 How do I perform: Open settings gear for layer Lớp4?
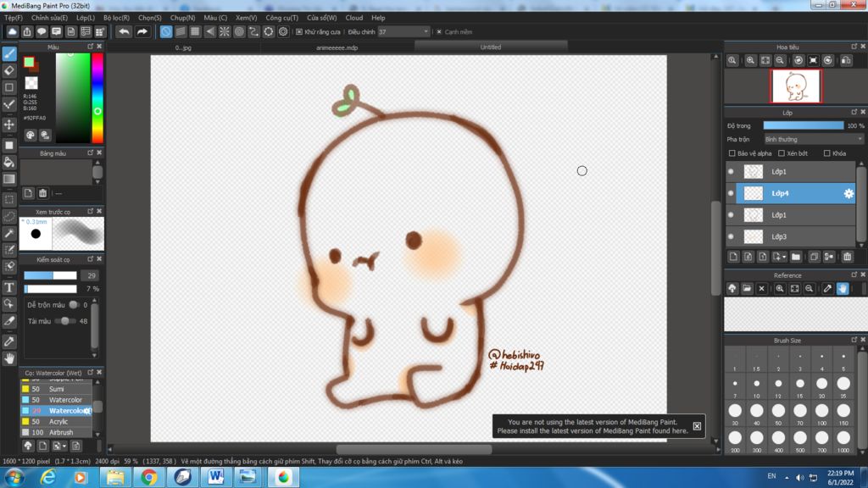point(849,193)
